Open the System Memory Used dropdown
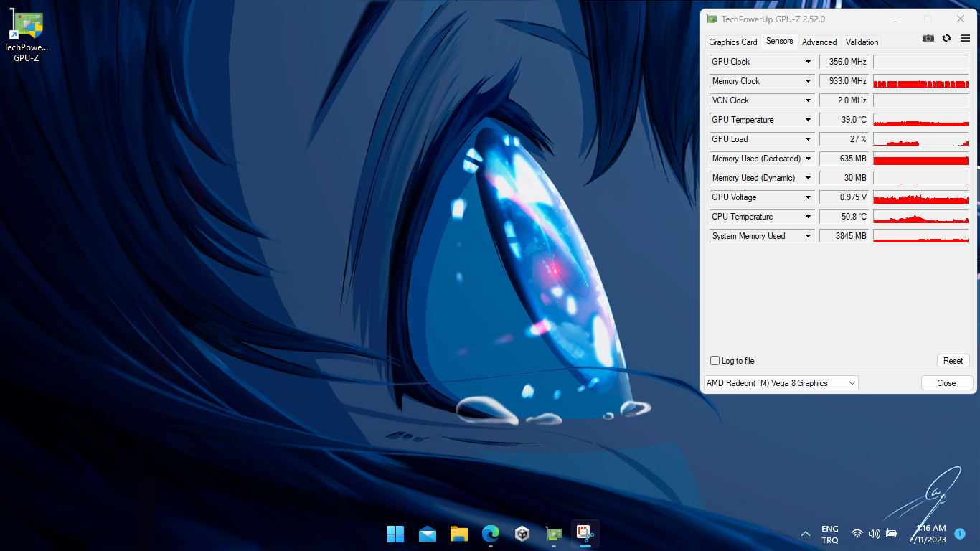 pos(809,236)
